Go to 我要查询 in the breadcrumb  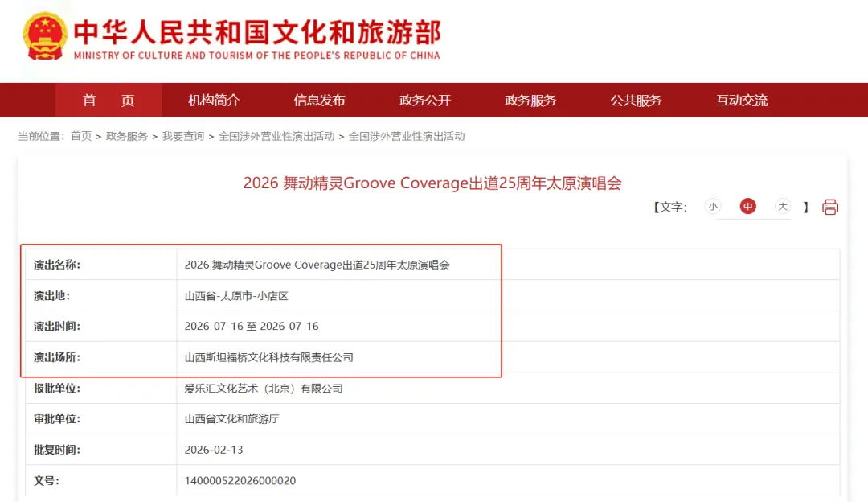click(x=183, y=136)
